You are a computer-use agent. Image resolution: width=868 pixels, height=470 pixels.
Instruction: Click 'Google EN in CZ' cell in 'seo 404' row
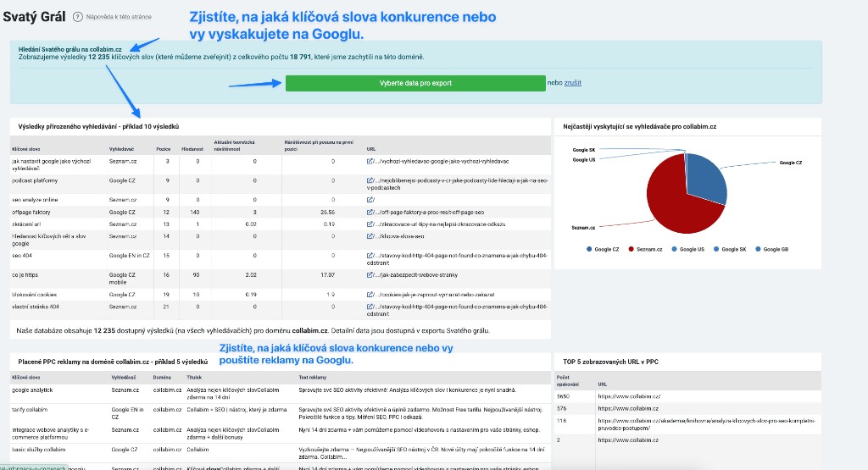tap(130, 256)
